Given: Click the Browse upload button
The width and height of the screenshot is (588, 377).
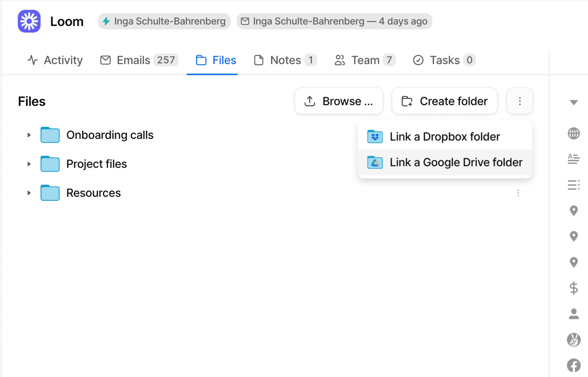Looking at the screenshot, I should (x=339, y=101).
